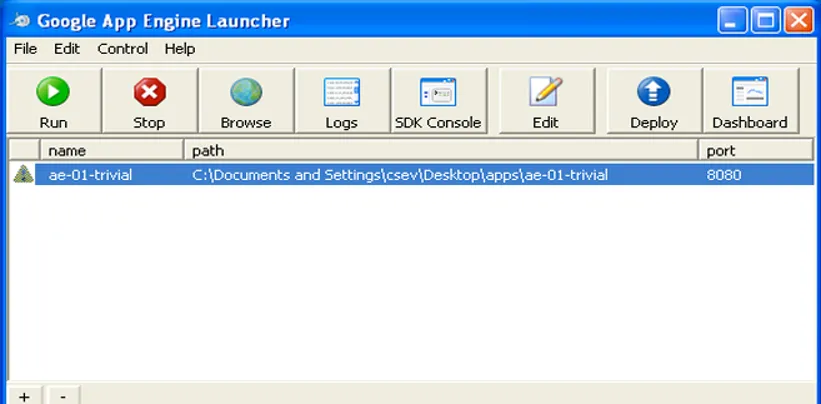Sort by the name column header

[112, 151]
